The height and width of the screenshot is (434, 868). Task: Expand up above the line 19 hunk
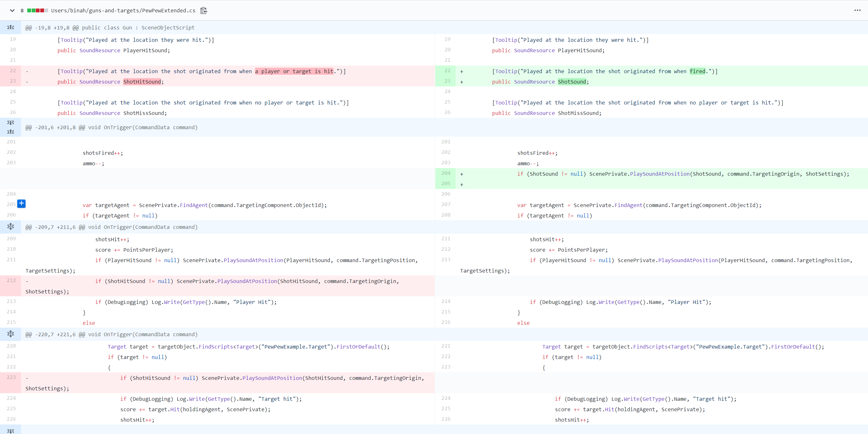pos(10,27)
